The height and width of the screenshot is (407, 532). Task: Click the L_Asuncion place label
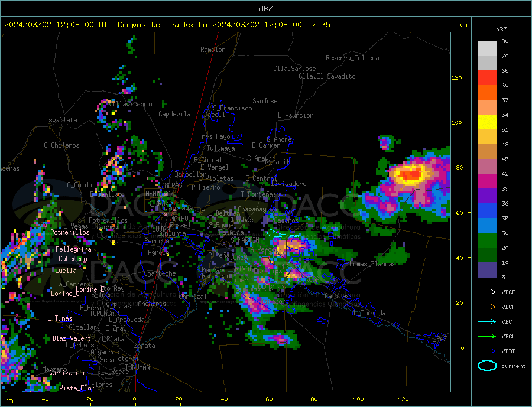click(296, 115)
